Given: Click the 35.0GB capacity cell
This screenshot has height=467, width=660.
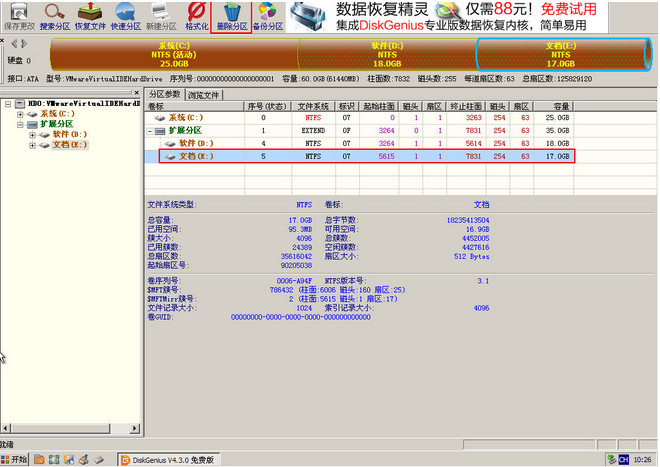Looking at the screenshot, I should tap(557, 131).
